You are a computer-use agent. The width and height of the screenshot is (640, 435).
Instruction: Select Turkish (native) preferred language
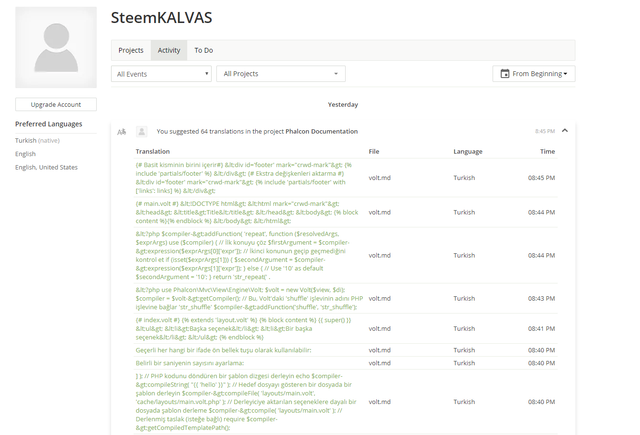(37, 140)
